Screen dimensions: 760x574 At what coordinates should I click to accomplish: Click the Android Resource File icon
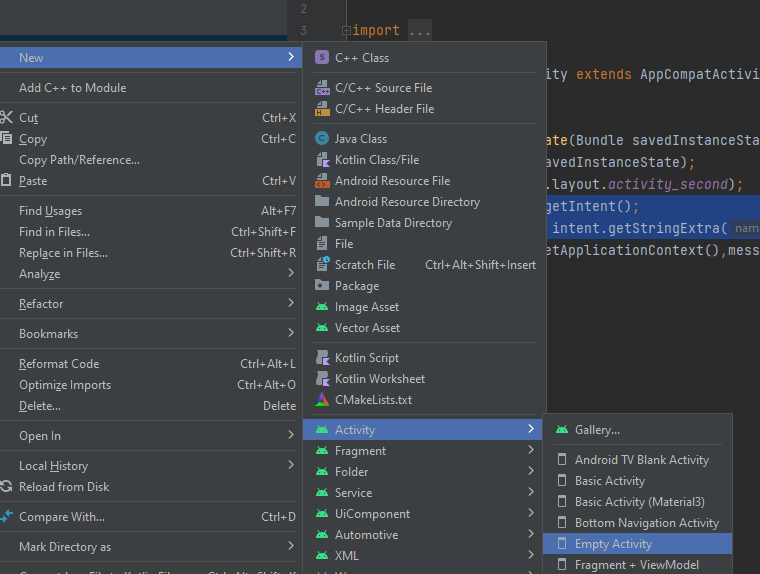[x=322, y=181]
